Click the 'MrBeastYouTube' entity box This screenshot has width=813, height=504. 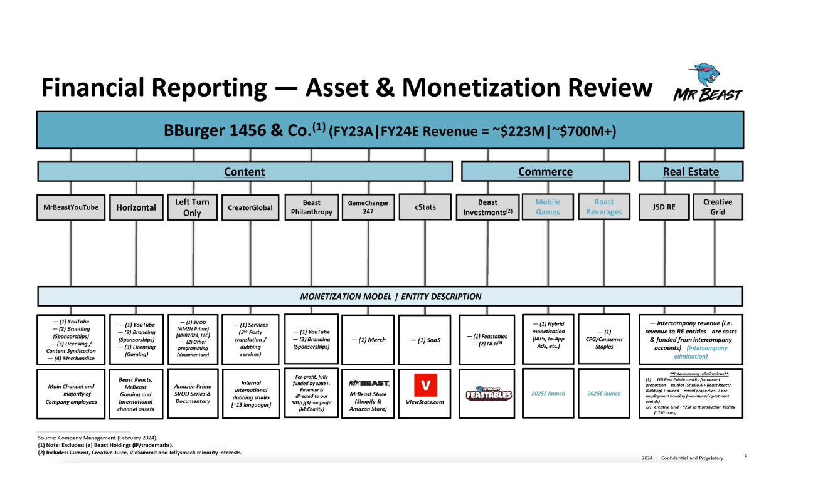(x=71, y=207)
